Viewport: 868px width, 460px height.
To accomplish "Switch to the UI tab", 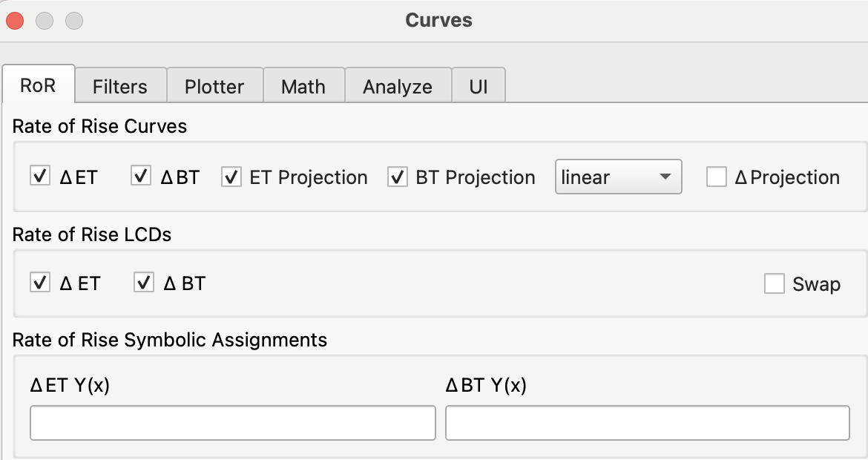I will [x=479, y=86].
